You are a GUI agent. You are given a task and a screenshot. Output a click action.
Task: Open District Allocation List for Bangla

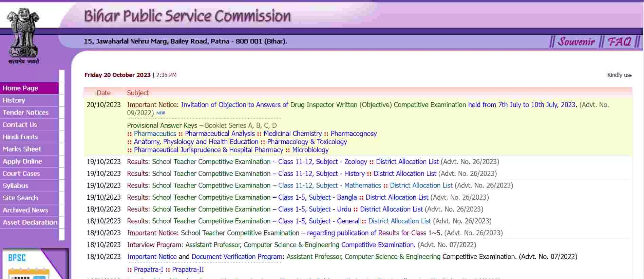[397, 197]
